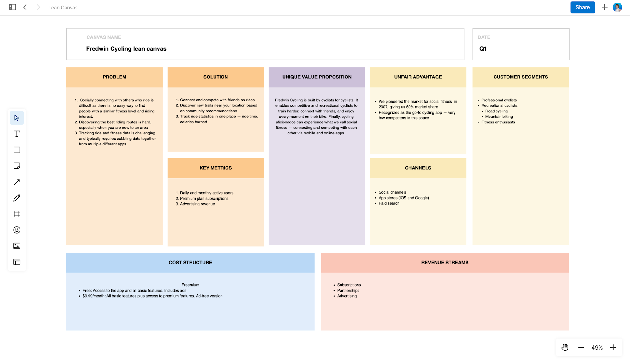Select the pointer/select tool
Image resolution: width=630 pixels, height=364 pixels.
click(x=17, y=118)
